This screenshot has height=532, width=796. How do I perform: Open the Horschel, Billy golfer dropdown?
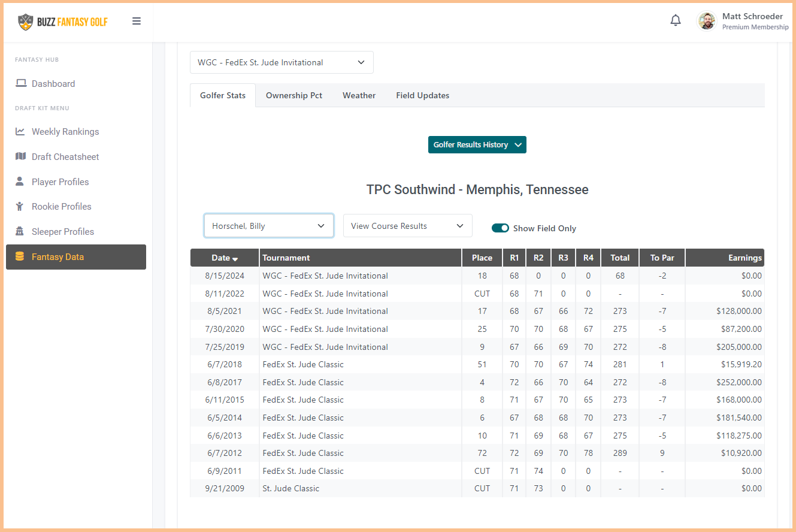click(x=269, y=226)
